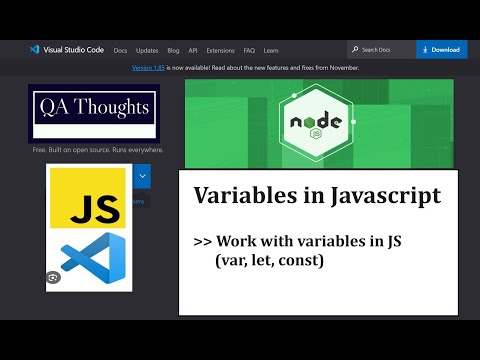Image resolution: width=480 pixels, height=360 pixels.
Task: Open the Extensions navigation link
Action: coord(220,51)
